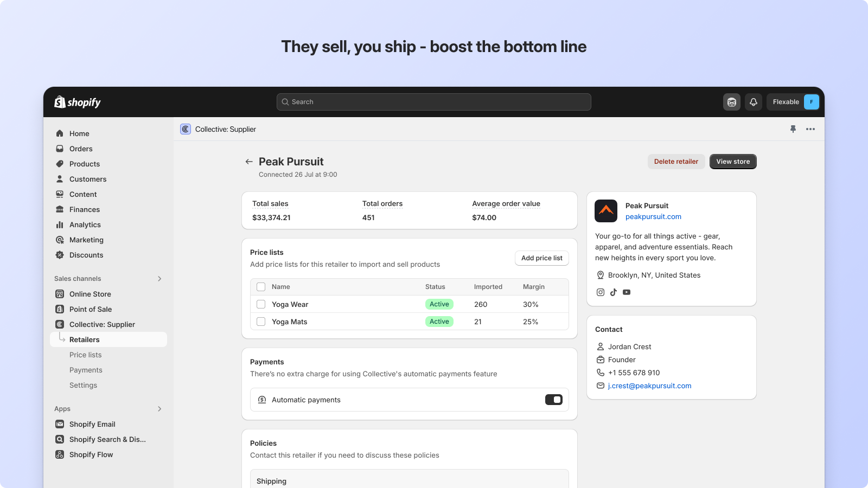Click the Search bar
The image size is (868, 488).
coord(433,101)
